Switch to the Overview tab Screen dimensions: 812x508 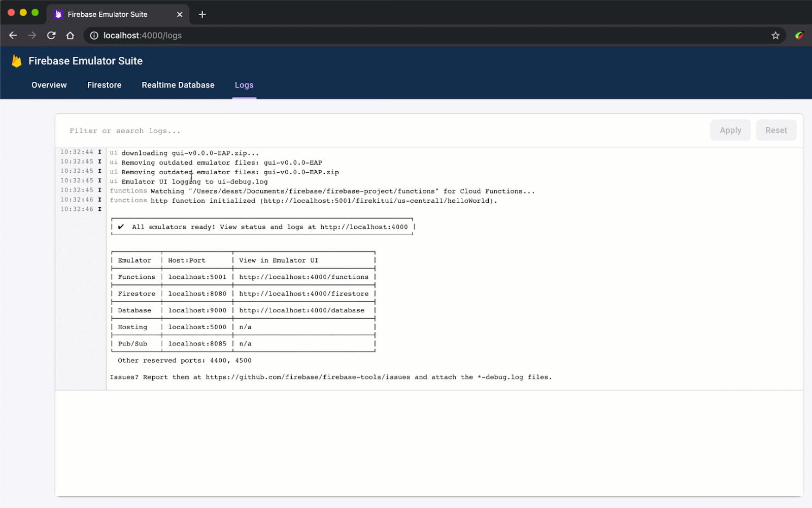pos(49,85)
